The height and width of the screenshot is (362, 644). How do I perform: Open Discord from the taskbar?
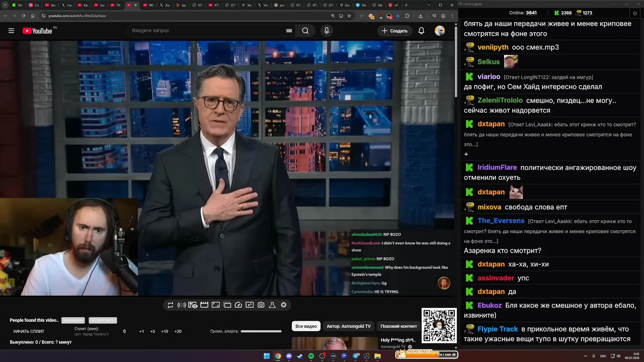click(x=289, y=356)
